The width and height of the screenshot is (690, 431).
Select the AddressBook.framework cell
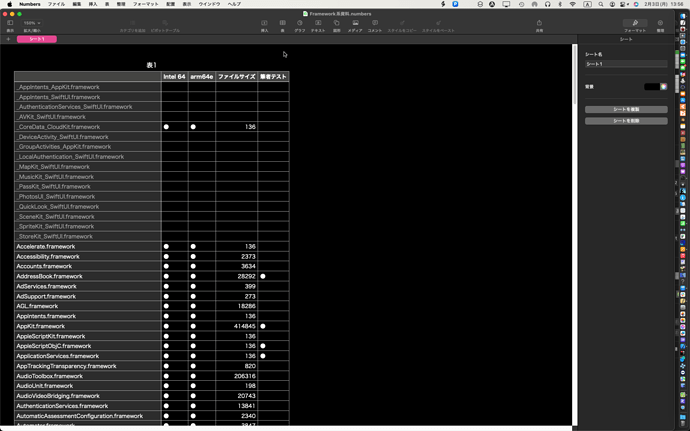(88, 276)
